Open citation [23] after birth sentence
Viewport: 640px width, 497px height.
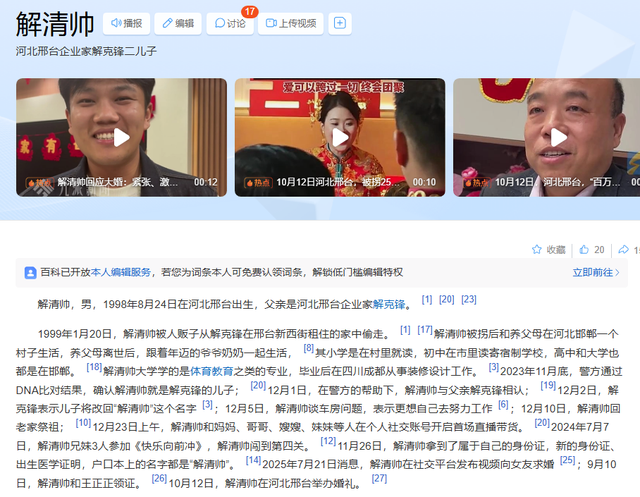point(469,300)
